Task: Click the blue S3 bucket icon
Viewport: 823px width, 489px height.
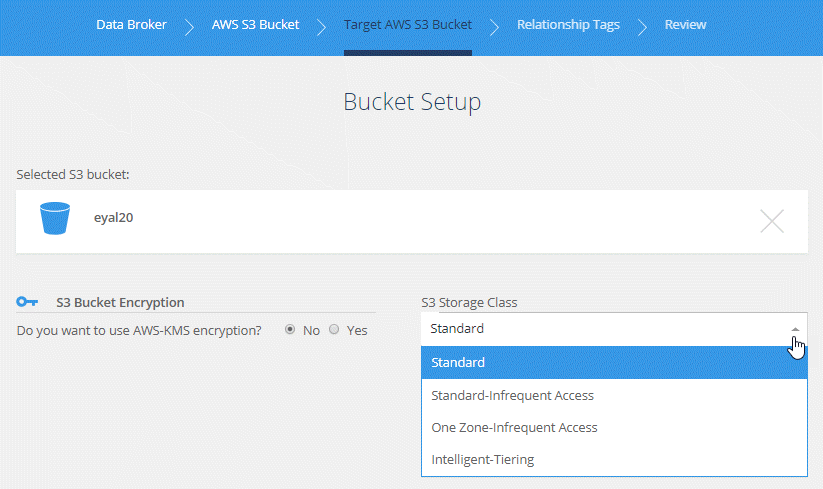Action: pyautogui.click(x=55, y=218)
